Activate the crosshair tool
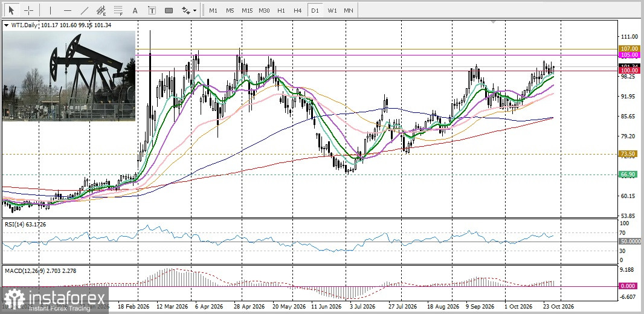The image size is (644, 314). click(x=29, y=10)
